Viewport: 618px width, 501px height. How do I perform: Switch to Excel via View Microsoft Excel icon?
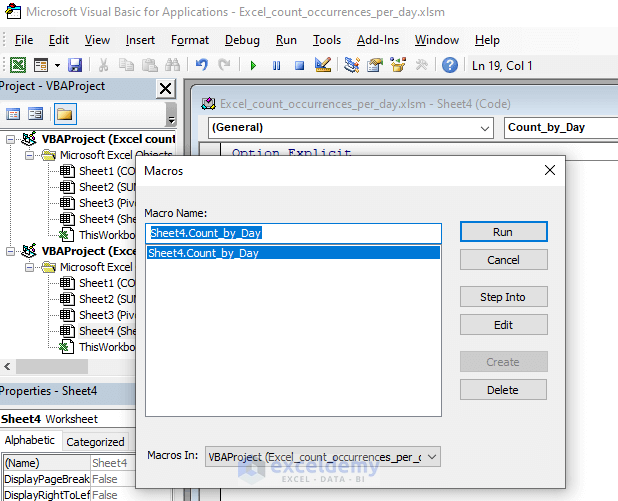(x=18, y=65)
